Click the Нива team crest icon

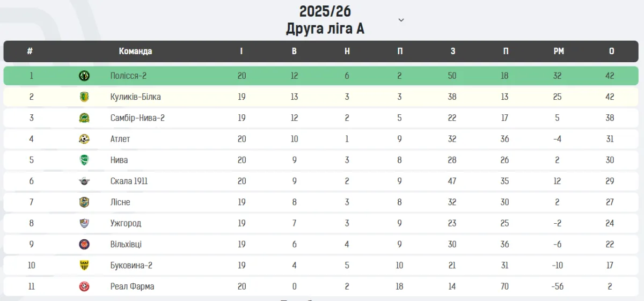point(84,160)
